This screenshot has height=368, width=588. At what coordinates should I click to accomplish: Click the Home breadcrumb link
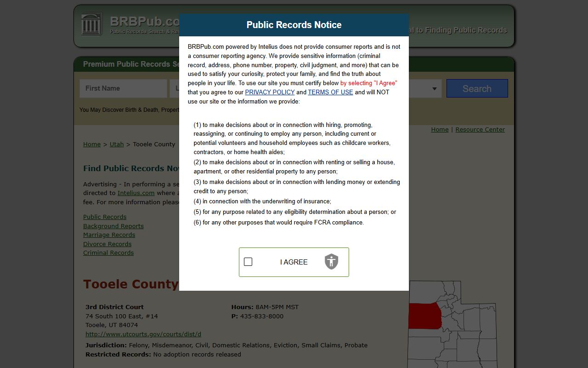click(x=92, y=144)
